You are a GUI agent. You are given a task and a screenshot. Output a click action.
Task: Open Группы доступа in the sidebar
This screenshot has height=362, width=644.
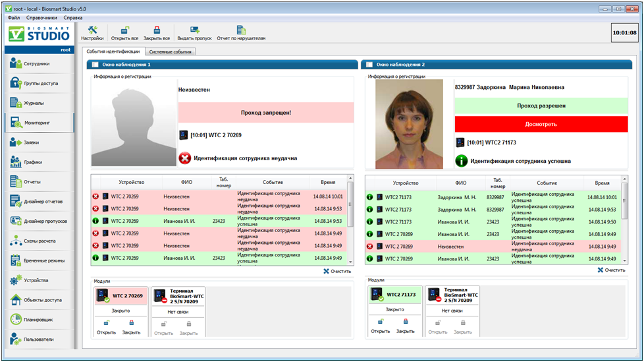coord(40,84)
